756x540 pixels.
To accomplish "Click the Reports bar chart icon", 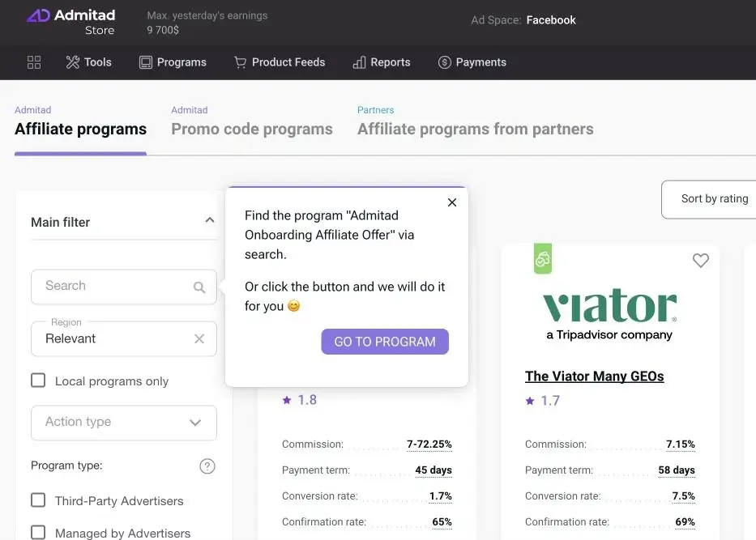I will point(359,62).
